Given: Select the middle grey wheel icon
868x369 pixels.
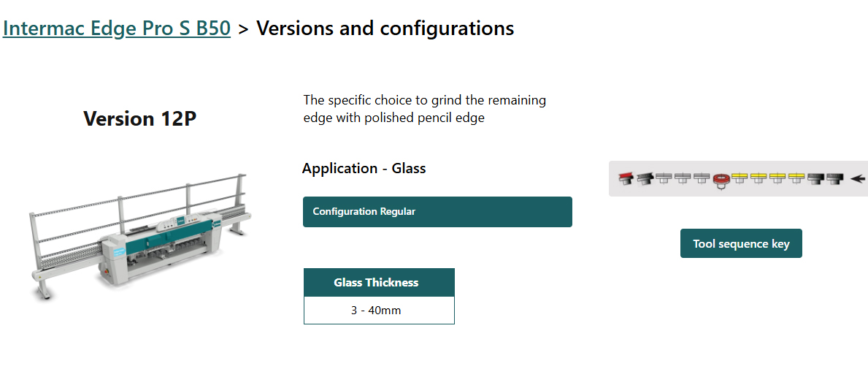Looking at the screenshot, I should pyautogui.click(x=682, y=178).
